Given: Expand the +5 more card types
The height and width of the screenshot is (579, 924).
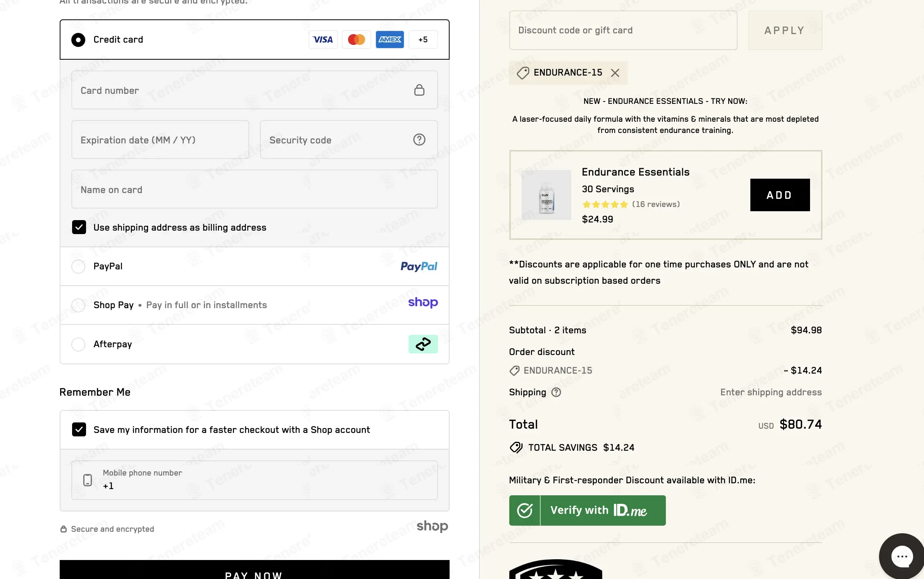Looking at the screenshot, I should pos(423,40).
